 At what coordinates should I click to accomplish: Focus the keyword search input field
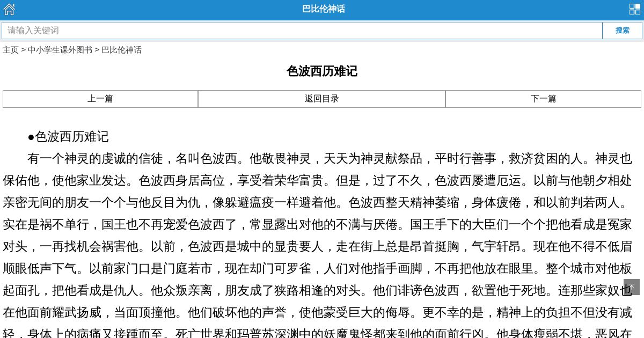coord(302,31)
